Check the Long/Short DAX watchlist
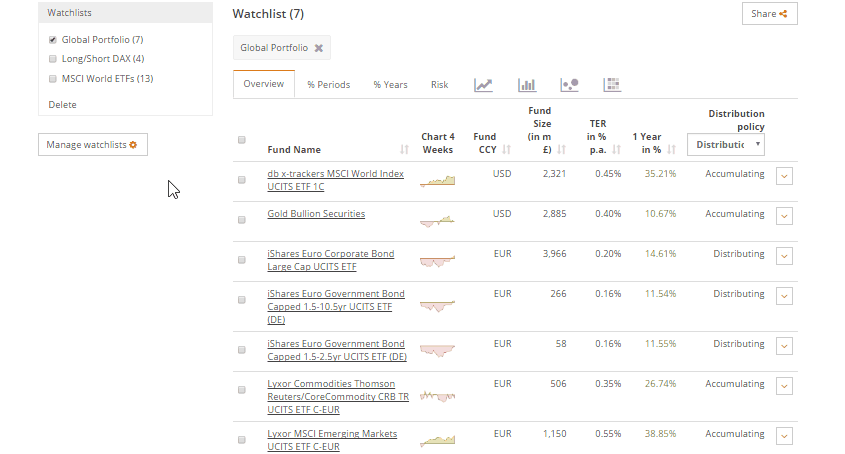This screenshot has width=845, height=454. point(53,59)
